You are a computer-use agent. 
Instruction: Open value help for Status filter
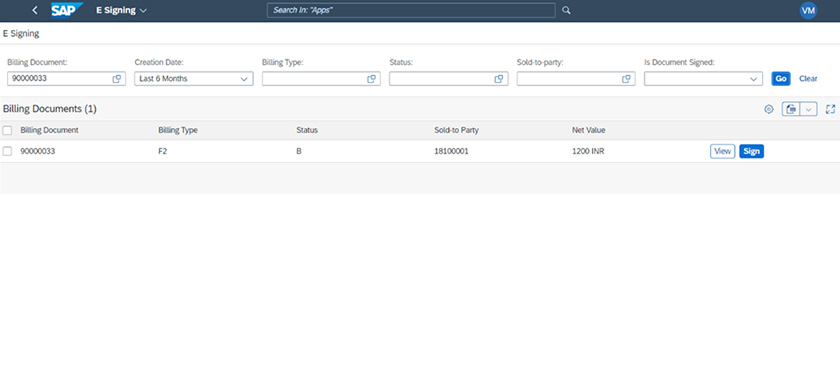[499, 79]
